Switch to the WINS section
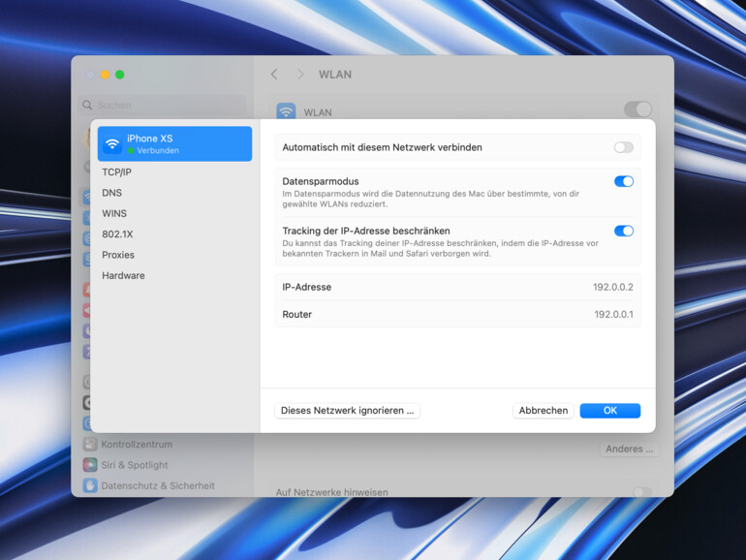Screen dimensions: 746x560 coord(114,213)
